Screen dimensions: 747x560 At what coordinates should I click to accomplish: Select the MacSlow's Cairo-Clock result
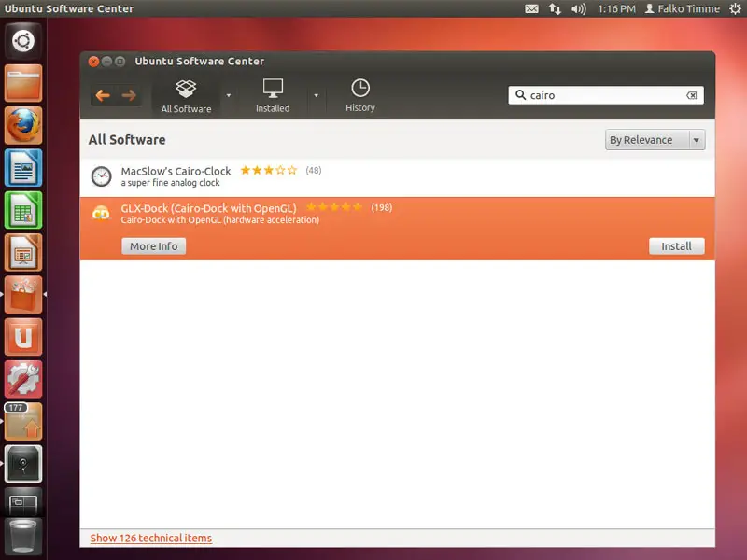398,176
